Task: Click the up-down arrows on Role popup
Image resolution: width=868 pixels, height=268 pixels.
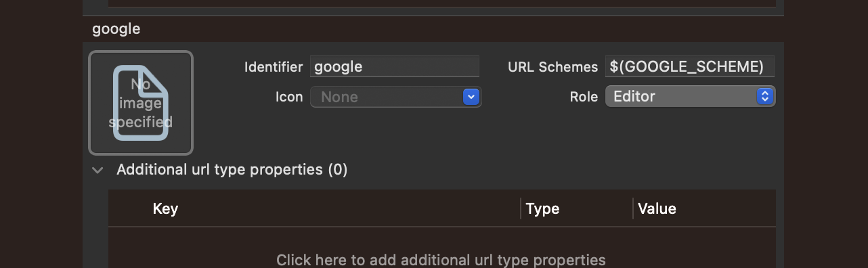Action: click(x=765, y=96)
